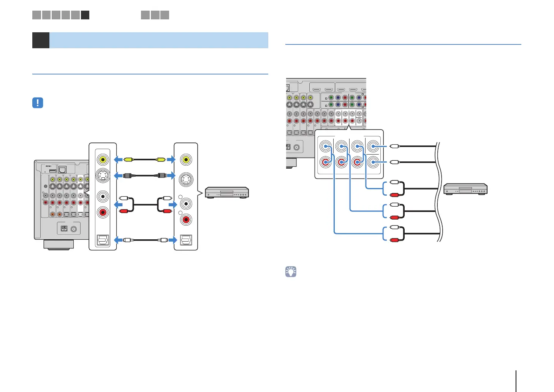This screenshot has width=554, height=392.
Task: Click the first red jack in the multichannel callout
Action: [325, 162]
